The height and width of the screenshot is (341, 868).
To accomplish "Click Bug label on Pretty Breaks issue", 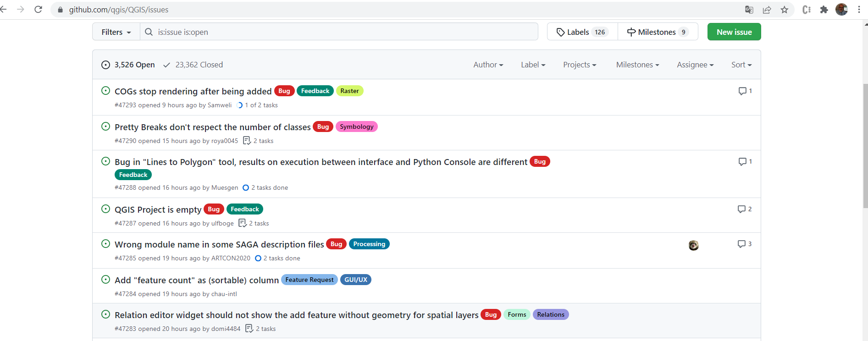I will 323,126.
